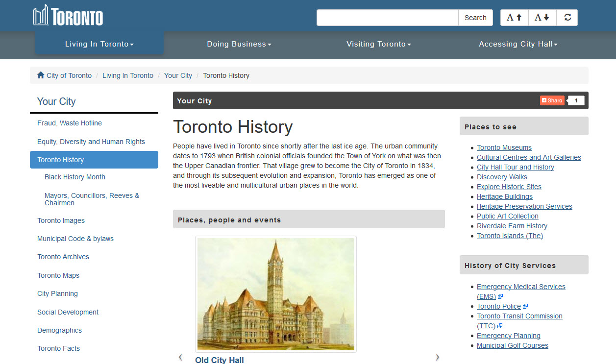This screenshot has height=364, width=616.
Task: Go to next carousel slide
Action: (438, 357)
